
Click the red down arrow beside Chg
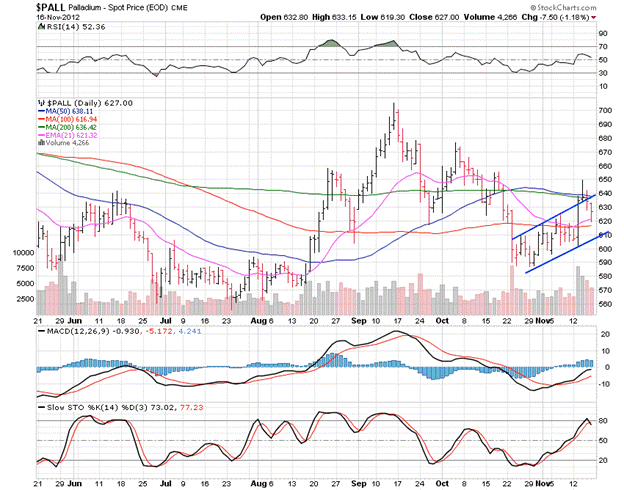coord(593,18)
